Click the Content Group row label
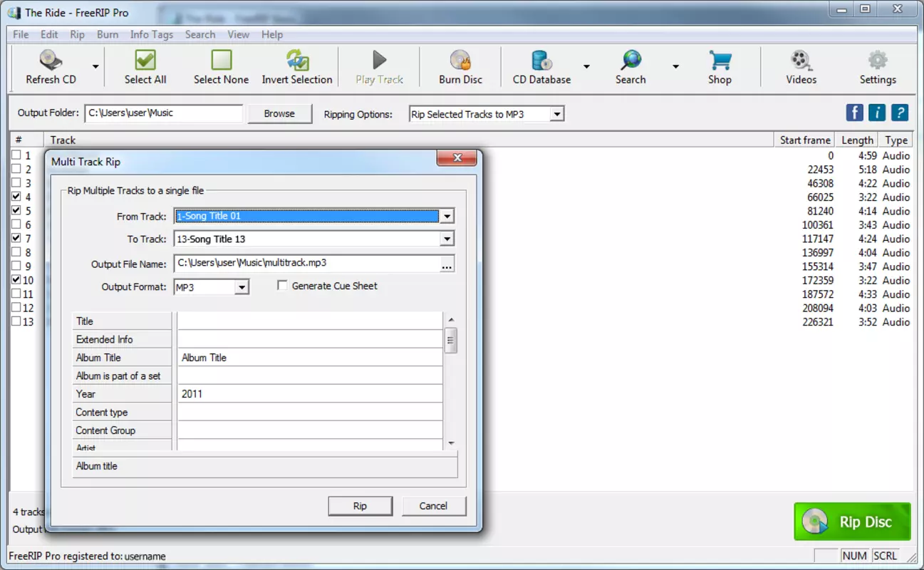This screenshot has width=924, height=570. click(x=123, y=430)
